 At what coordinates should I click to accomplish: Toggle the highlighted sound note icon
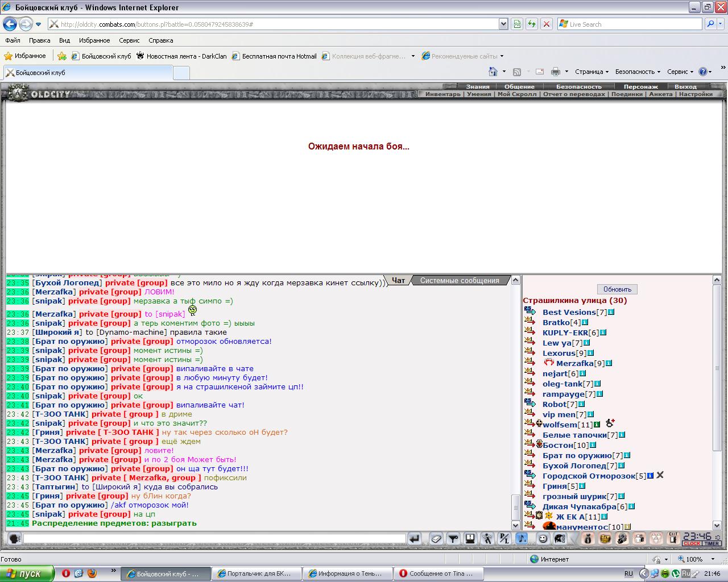pos(522,539)
